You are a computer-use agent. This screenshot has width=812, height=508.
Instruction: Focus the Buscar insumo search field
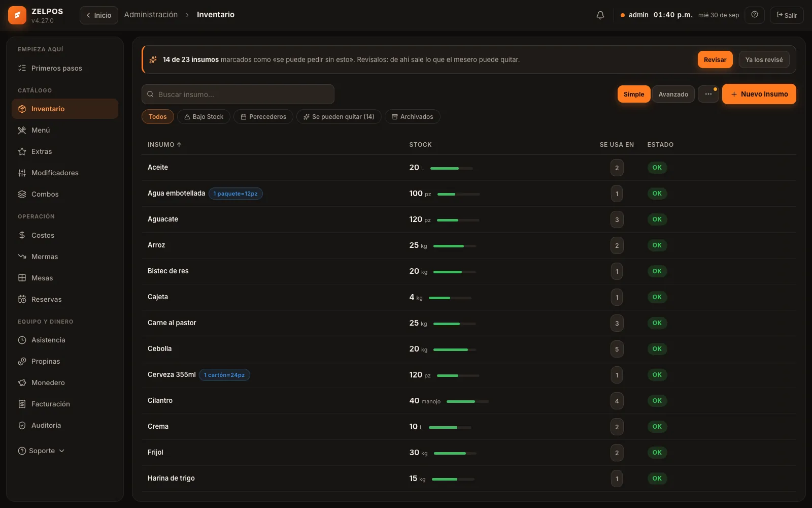pyautogui.click(x=238, y=94)
